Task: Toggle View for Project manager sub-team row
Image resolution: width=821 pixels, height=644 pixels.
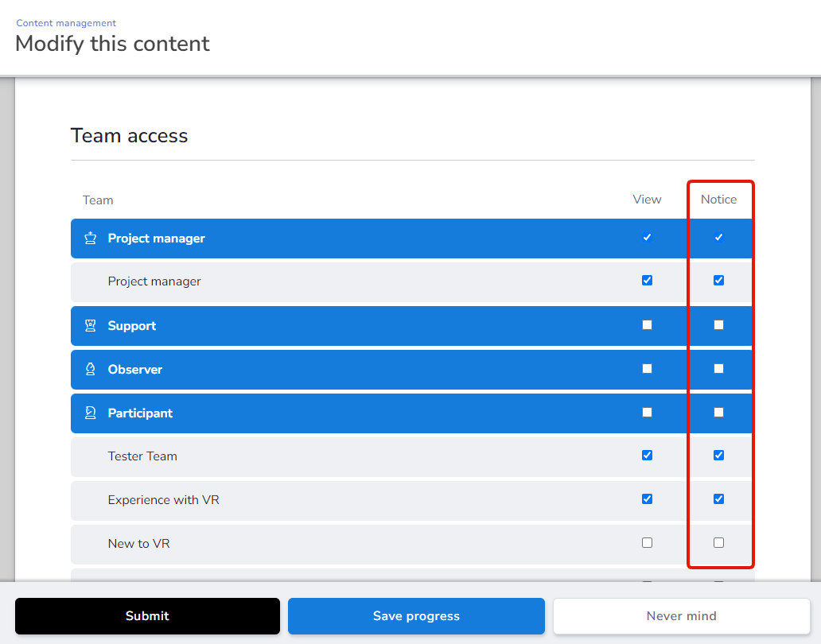Action: (647, 281)
